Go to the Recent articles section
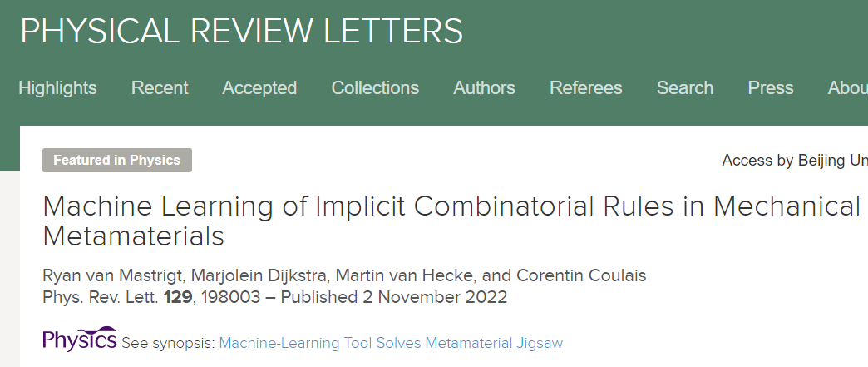Screen dimensions: 868x367 click(x=160, y=88)
